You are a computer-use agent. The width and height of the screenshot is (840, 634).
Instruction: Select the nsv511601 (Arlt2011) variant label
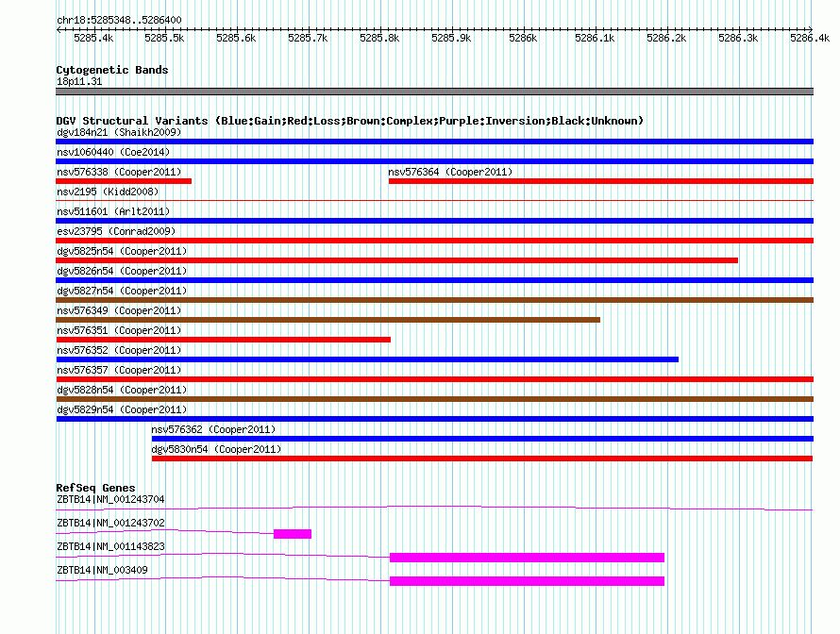click(x=113, y=211)
